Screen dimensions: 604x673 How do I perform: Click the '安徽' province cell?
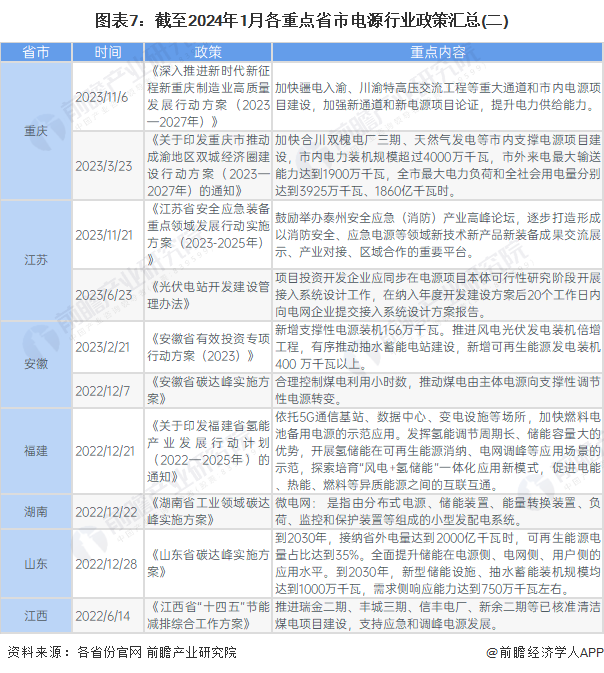tap(36, 364)
